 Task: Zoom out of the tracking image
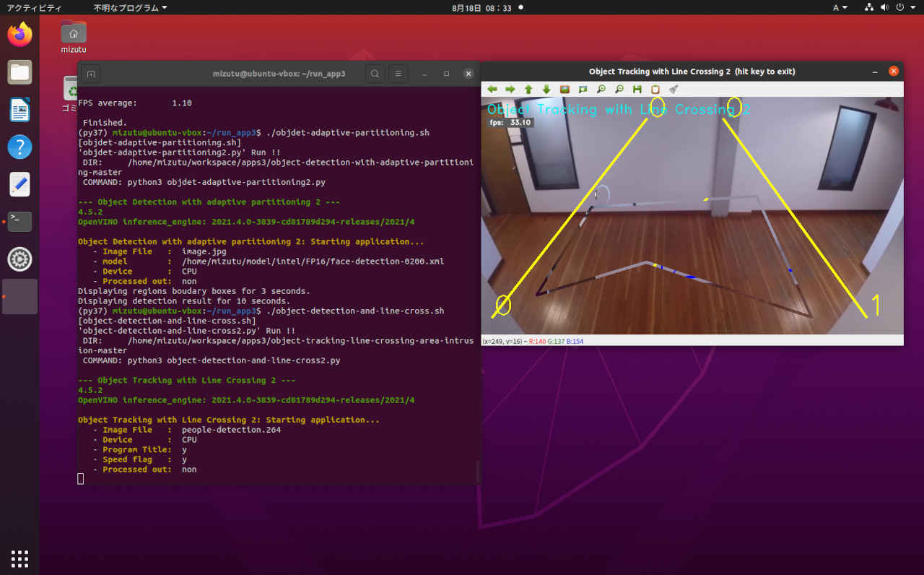[619, 90]
